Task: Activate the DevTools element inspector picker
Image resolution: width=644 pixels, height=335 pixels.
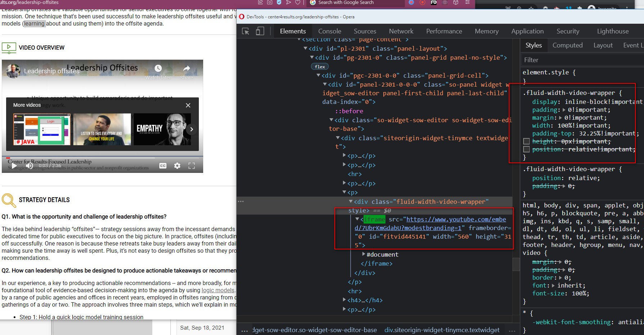Action: coord(246,31)
